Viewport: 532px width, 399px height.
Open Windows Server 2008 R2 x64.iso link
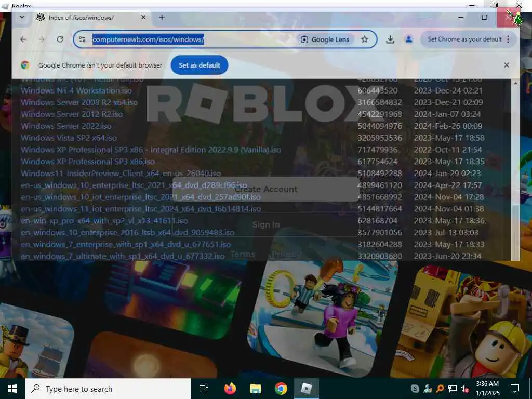79,102
